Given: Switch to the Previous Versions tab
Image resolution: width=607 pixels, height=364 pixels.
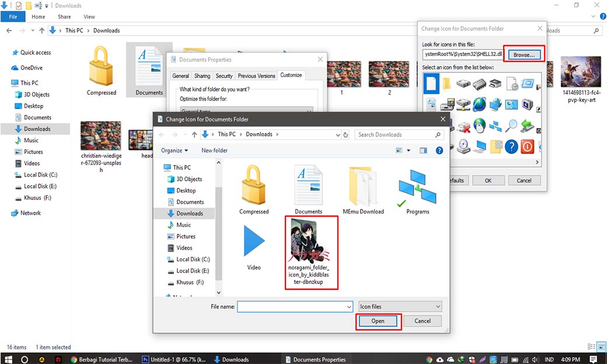Looking at the screenshot, I should (x=256, y=76).
